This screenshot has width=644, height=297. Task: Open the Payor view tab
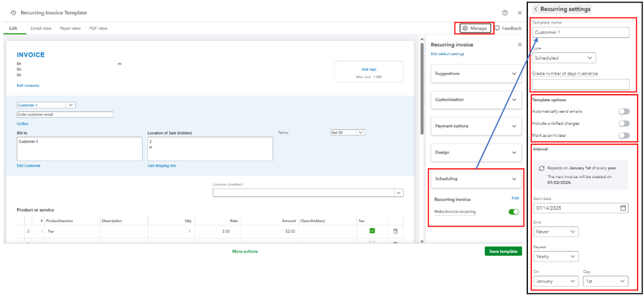click(x=70, y=28)
